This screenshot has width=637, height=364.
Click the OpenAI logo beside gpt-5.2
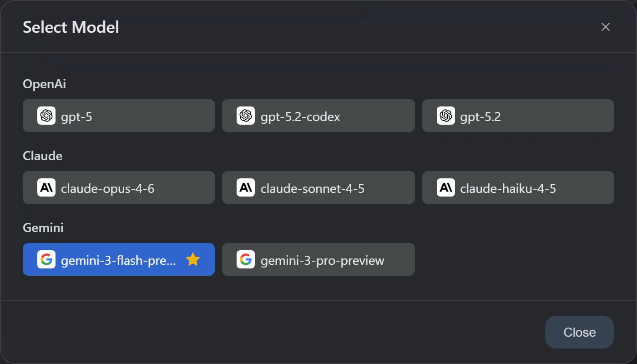[x=446, y=116]
